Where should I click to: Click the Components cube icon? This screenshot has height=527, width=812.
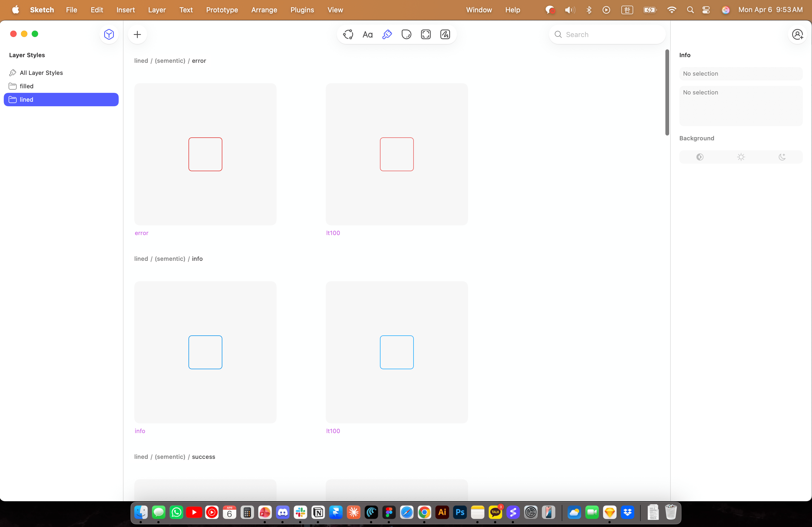coord(109,34)
